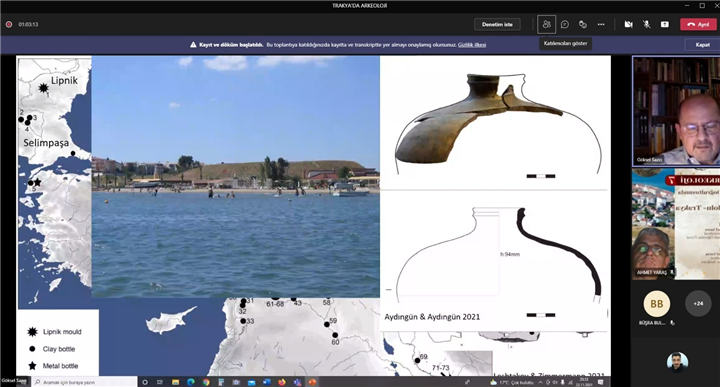Viewport: 720px width, 387px height.
Task: Open the more actions ellipsis menu
Action: (601, 24)
